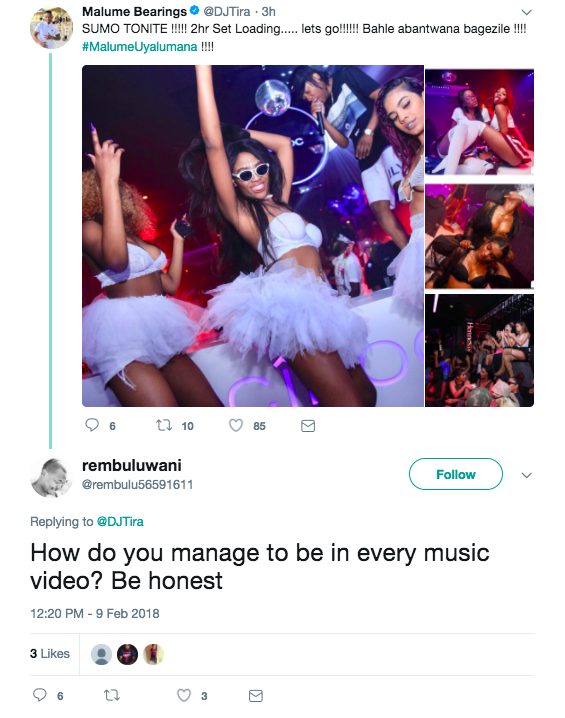Open the #MalumeUyalumana hashtag
Viewport: 565px width, 718px height.
pos(140,47)
